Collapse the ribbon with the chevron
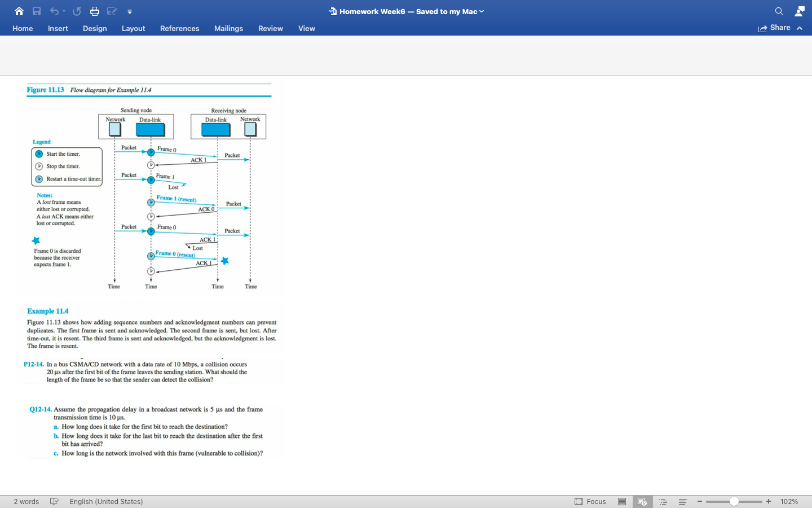 tap(800, 28)
